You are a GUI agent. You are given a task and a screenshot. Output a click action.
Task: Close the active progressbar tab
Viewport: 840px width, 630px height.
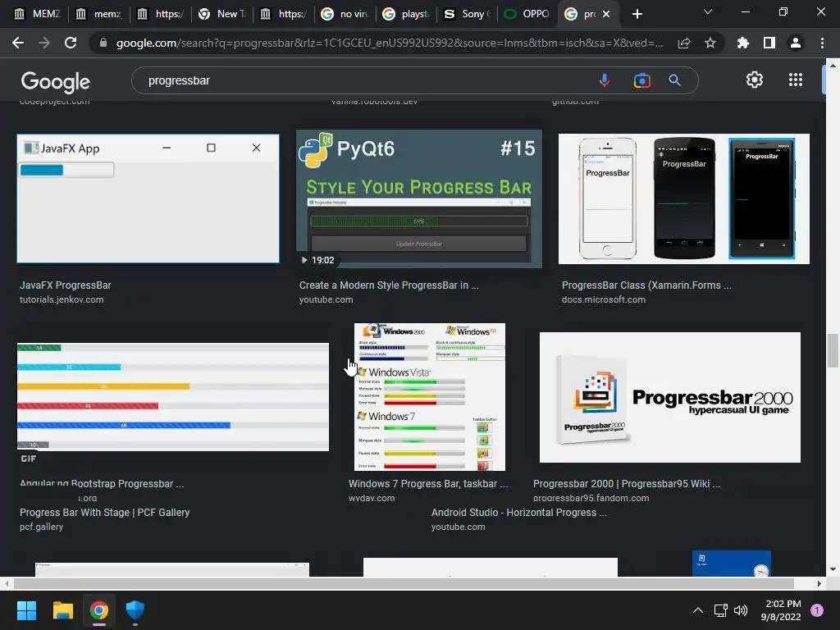tap(606, 15)
